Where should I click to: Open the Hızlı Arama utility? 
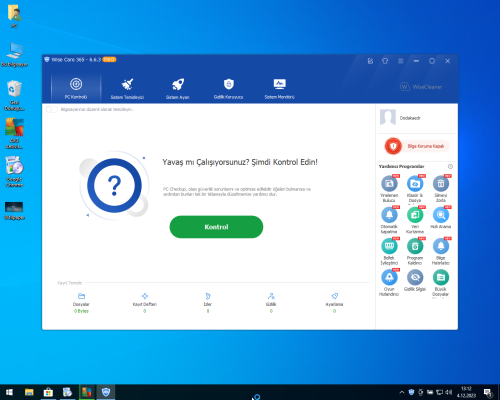(441, 218)
